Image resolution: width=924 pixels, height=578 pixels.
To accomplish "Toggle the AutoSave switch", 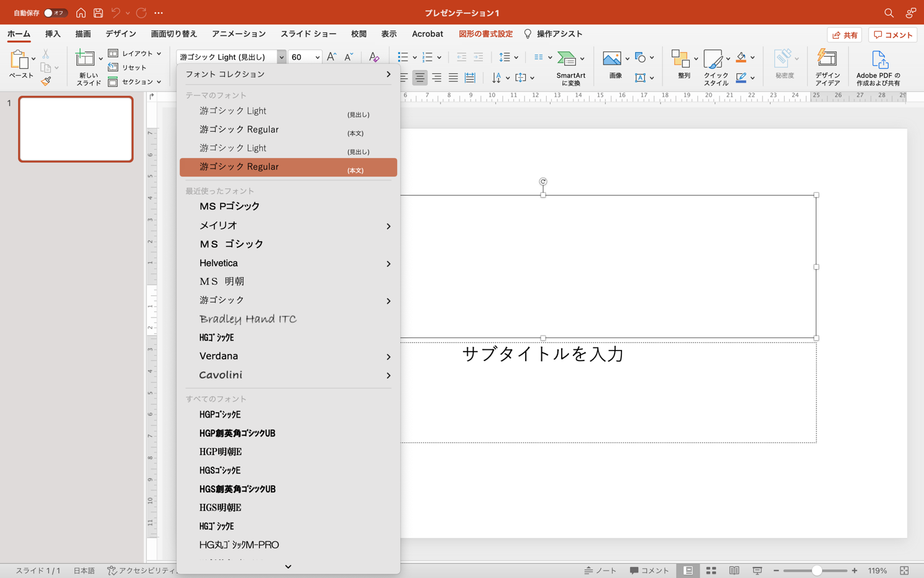I will [55, 12].
